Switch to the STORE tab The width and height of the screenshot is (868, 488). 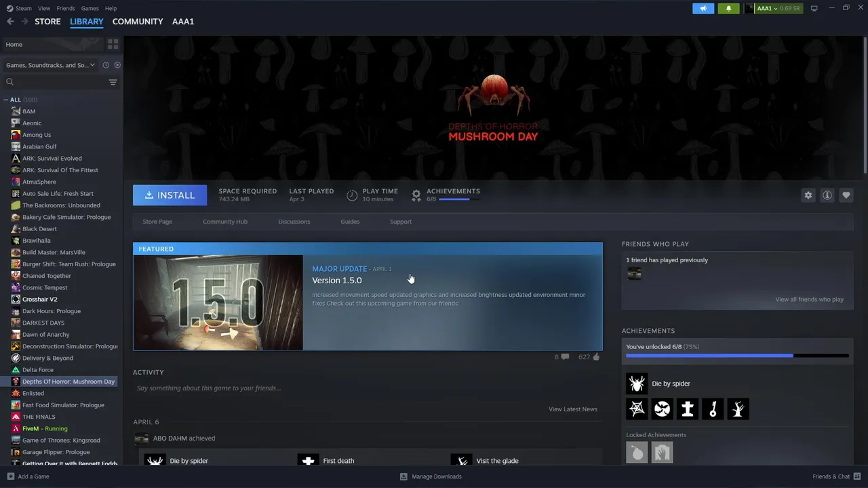(47, 22)
